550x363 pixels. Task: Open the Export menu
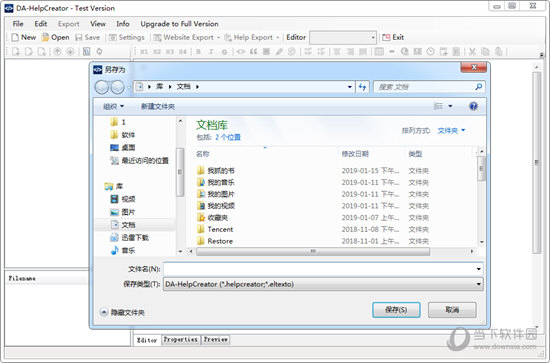pos(68,24)
